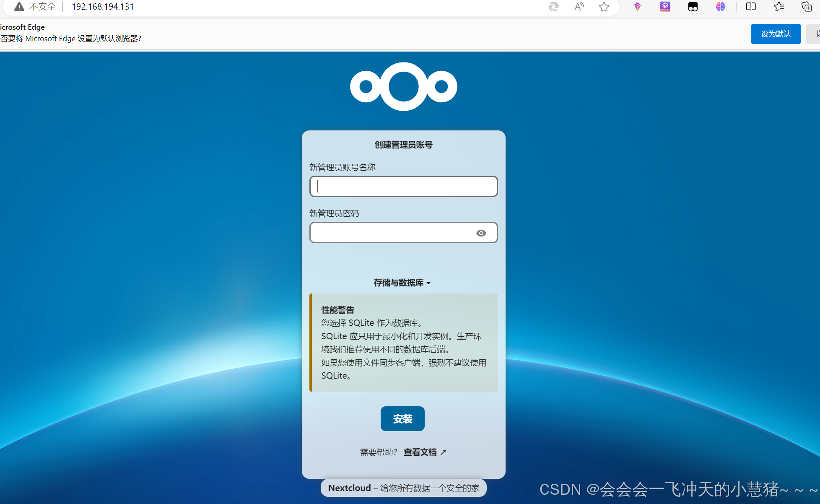Click the split screen toolbar icon
Viewport: 820px width, 504px height.
coord(751,7)
